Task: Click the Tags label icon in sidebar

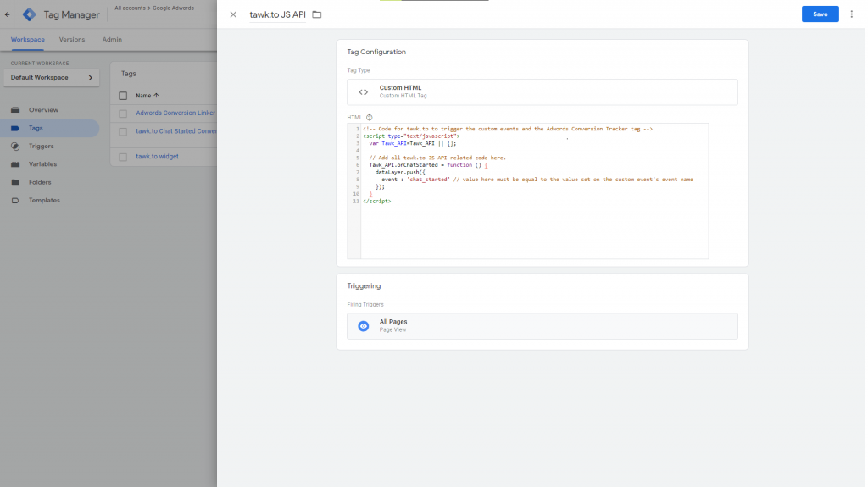Action: [x=15, y=128]
